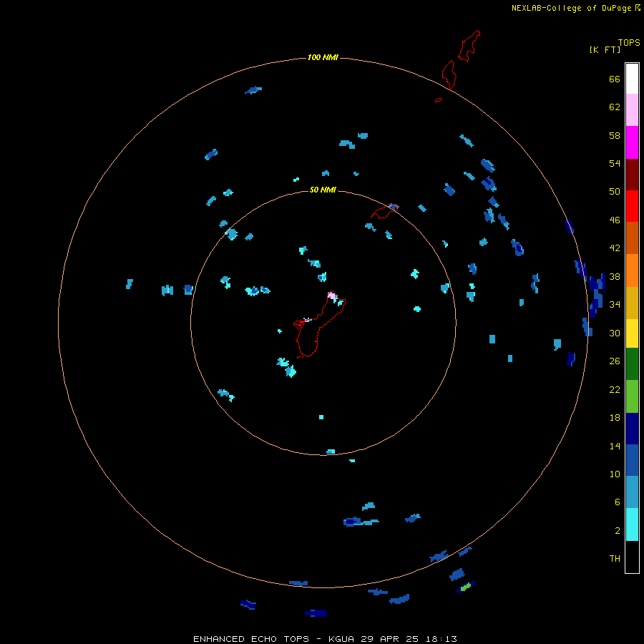Click the legend value 18
The height and width of the screenshot is (644, 644).
point(615,417)
